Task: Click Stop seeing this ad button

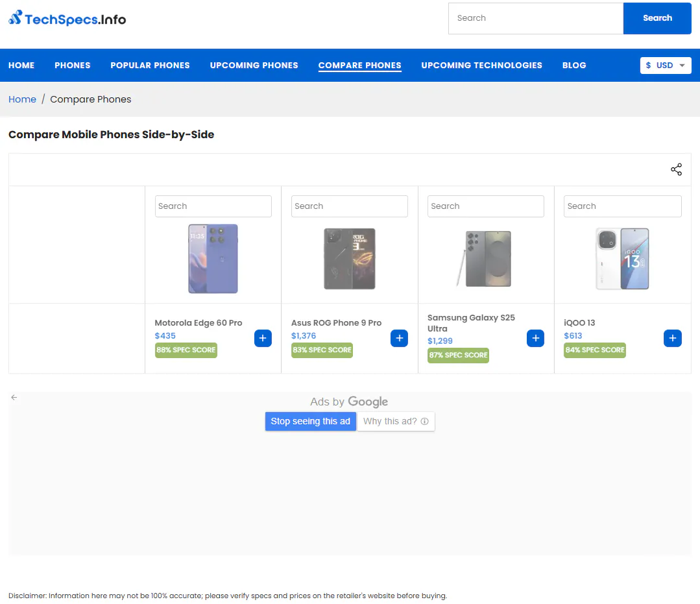Action: [310, 422]
